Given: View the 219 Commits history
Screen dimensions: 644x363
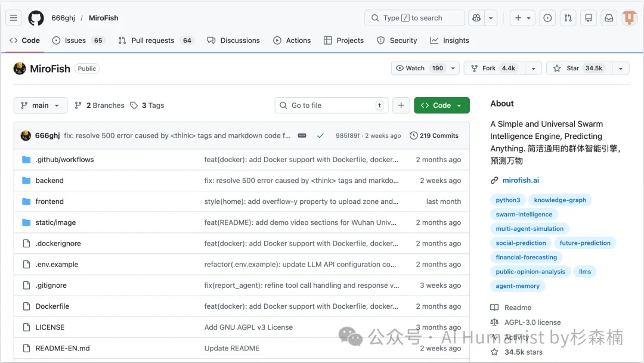Looking at the screenshot, I should (434, 136).
